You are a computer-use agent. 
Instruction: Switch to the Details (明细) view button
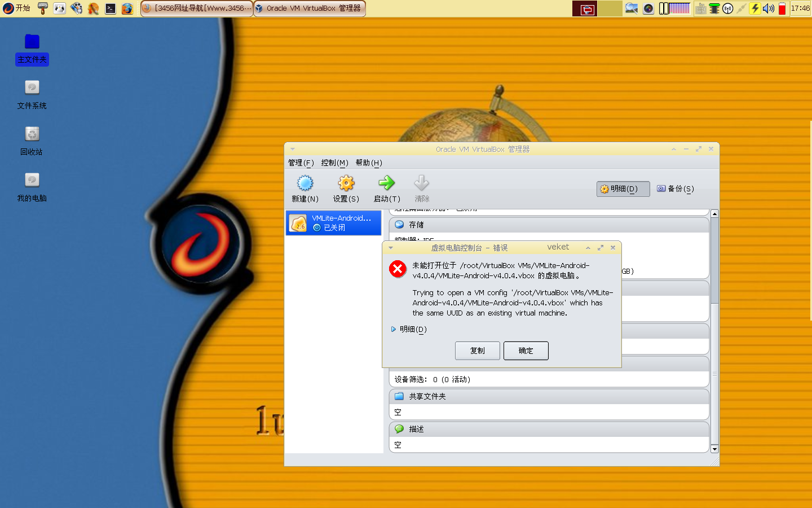coord(623,189)
